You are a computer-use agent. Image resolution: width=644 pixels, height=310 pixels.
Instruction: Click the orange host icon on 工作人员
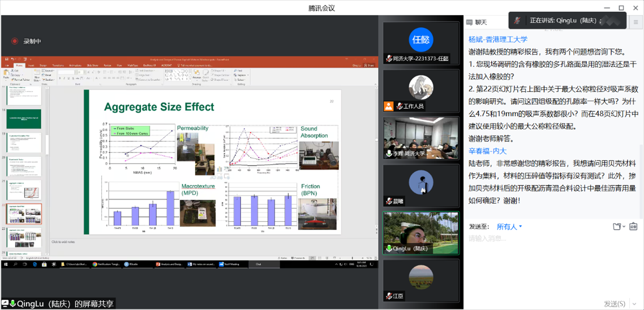pos(389,106)
